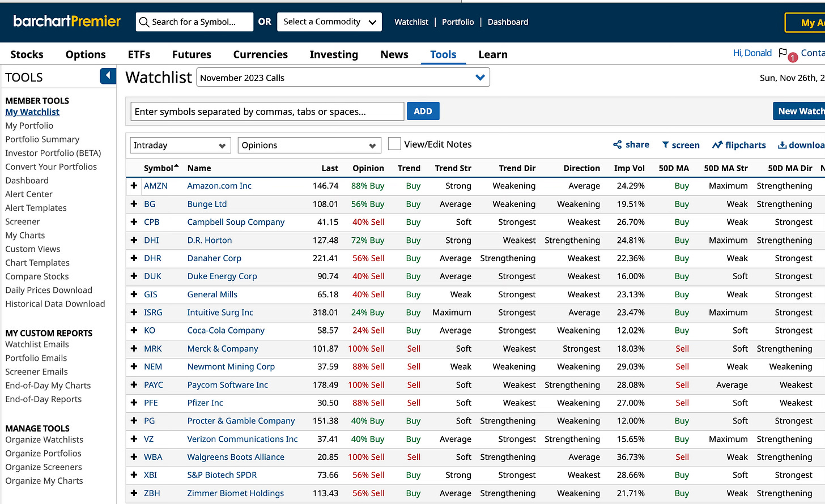This screenshot has width=825, height=504.
Task: Open Screener in the sidebar
Action: 23,221
